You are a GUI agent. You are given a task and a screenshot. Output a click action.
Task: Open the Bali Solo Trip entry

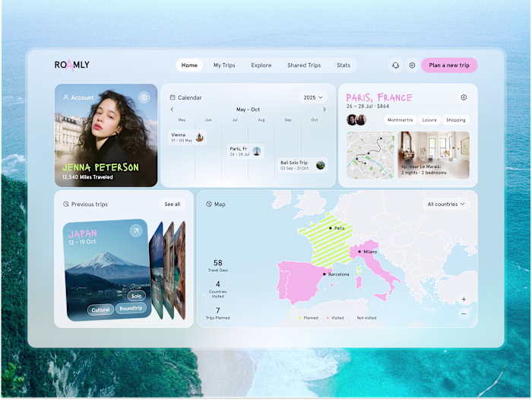(x=302, y=165)
